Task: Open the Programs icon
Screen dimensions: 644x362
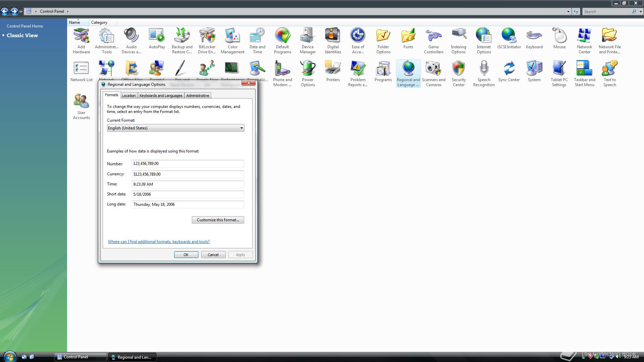Action: tap(383, 71)
